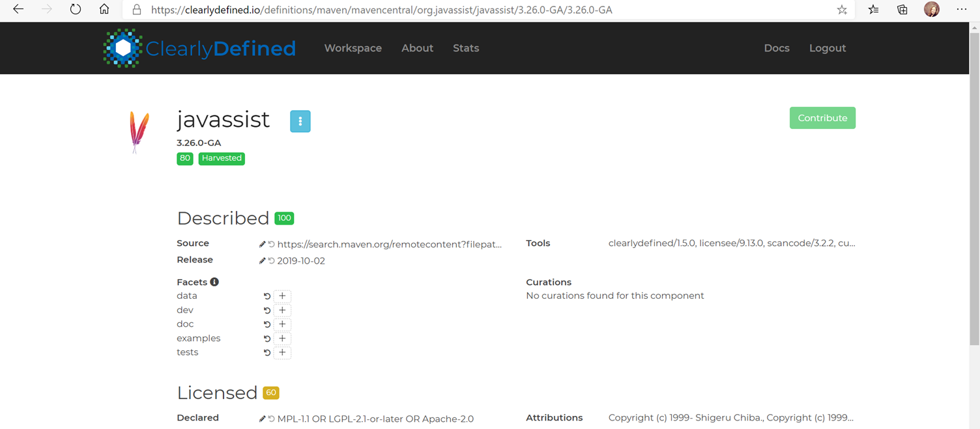
Task: Show Facets info tooltip icon
Action: pos(214,282)
